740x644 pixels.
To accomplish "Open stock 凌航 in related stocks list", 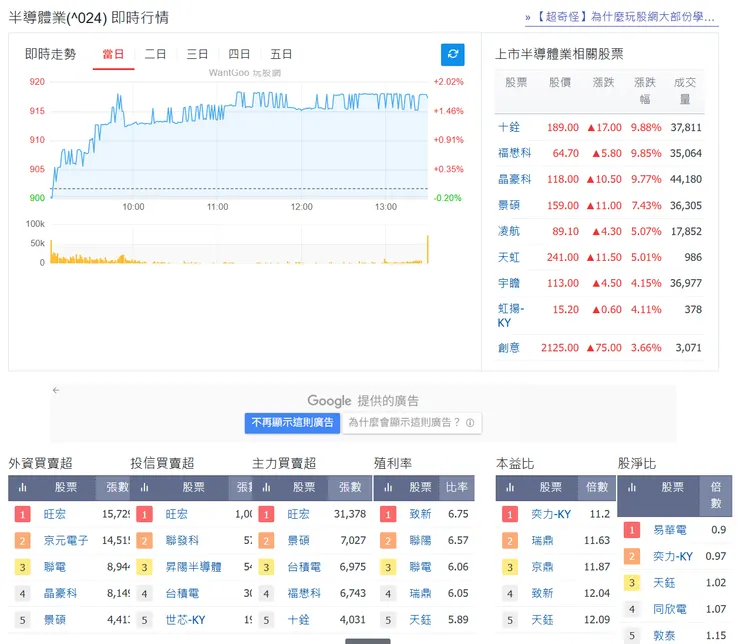I will pyautogui.click(x=509, y=231).
